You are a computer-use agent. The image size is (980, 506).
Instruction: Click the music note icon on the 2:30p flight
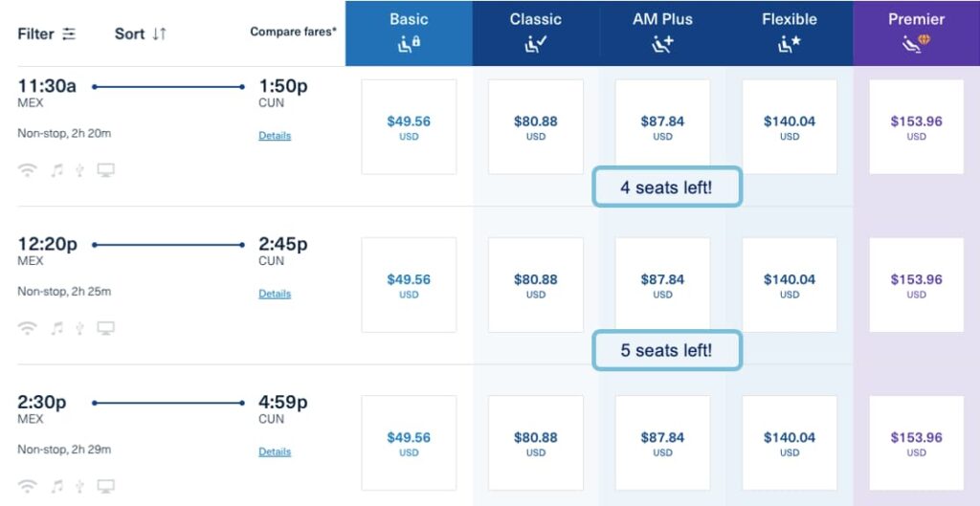click(x=56, y=486)
